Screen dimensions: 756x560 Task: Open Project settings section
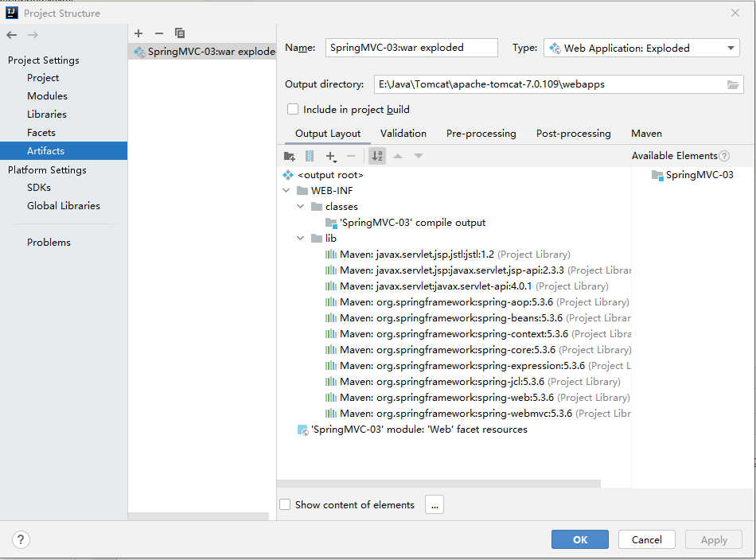[43, 78]
